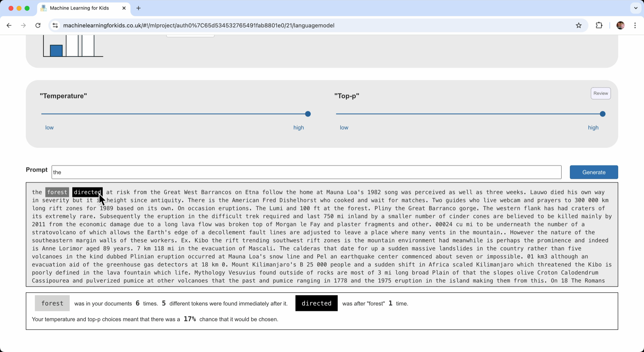This screenshot has width=644, height=352.
Task: Select the highlighted token "directed" in generated text
Action: pyautogui.click(x=87, y=192)
